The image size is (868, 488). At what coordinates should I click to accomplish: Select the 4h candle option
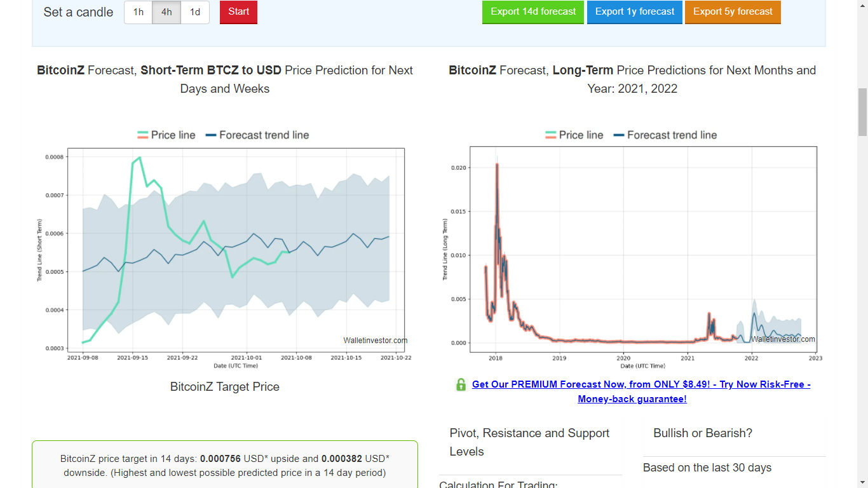click(166, 12)
